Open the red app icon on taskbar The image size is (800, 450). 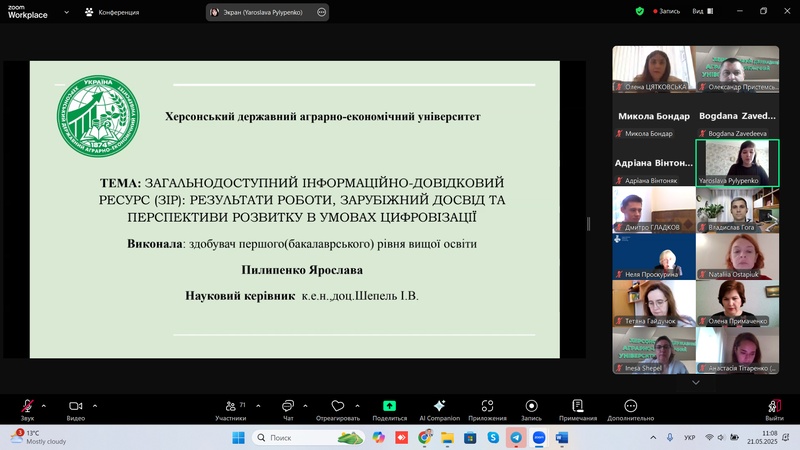[x=402, y=438]
